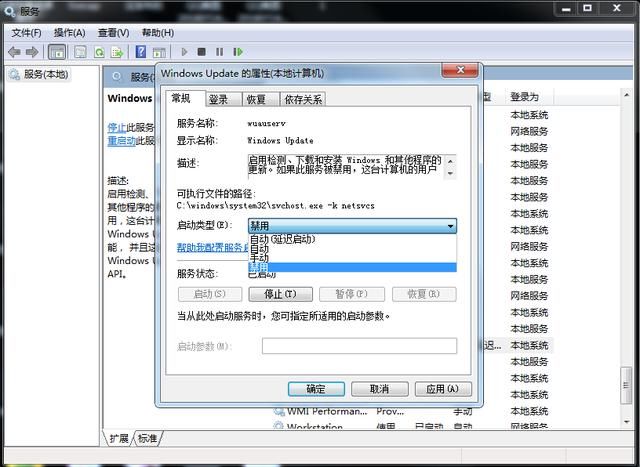Maximize the 服务 window

pos(587,9)
